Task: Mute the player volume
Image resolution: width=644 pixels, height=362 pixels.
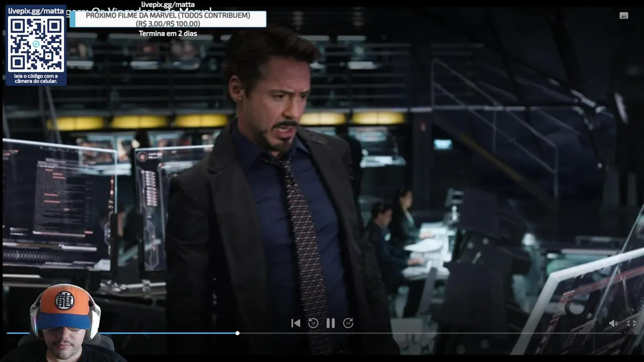Action: [613, 323]
